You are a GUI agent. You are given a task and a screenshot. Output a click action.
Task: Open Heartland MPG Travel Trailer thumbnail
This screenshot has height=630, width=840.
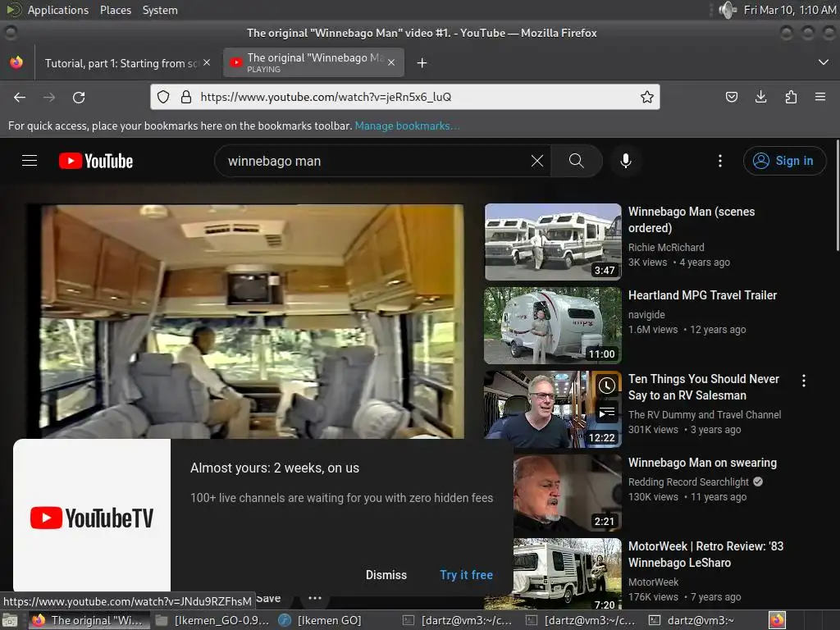[553, 325]
